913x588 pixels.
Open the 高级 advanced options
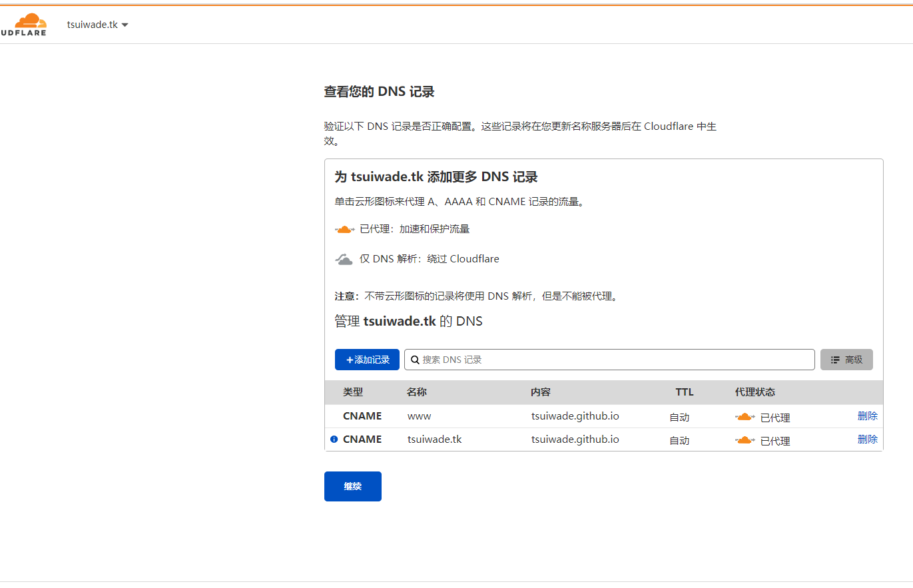pos(846,360)
